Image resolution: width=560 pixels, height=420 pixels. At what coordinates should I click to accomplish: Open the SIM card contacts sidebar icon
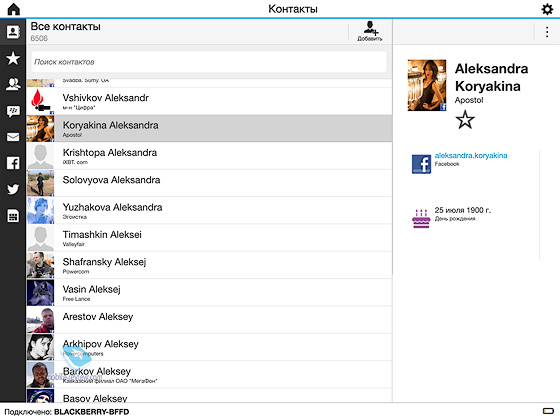point(13,216)
